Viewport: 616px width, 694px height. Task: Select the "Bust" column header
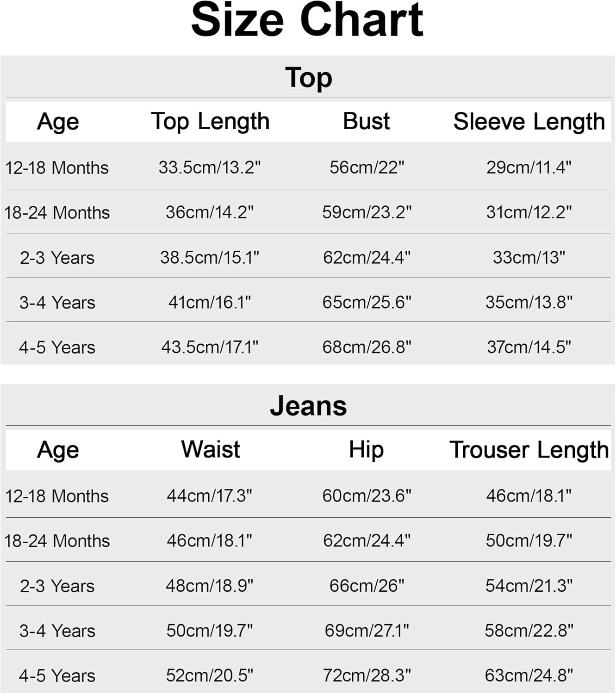point(366,121)
